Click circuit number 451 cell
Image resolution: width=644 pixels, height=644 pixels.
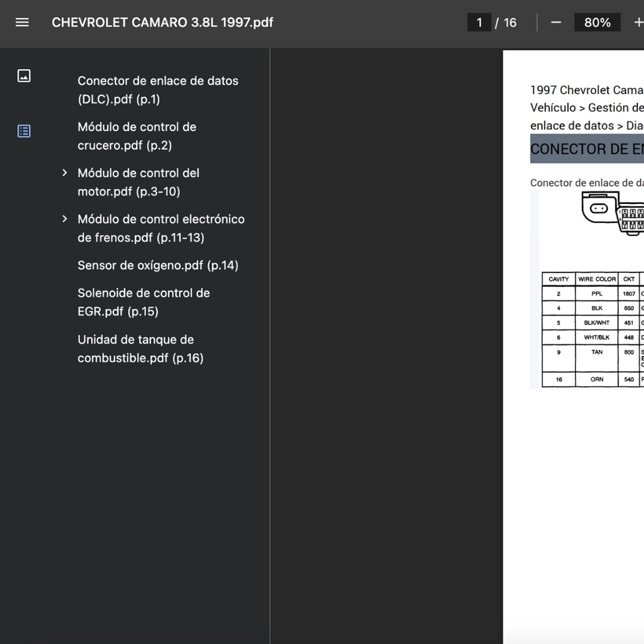click(629, 323)
